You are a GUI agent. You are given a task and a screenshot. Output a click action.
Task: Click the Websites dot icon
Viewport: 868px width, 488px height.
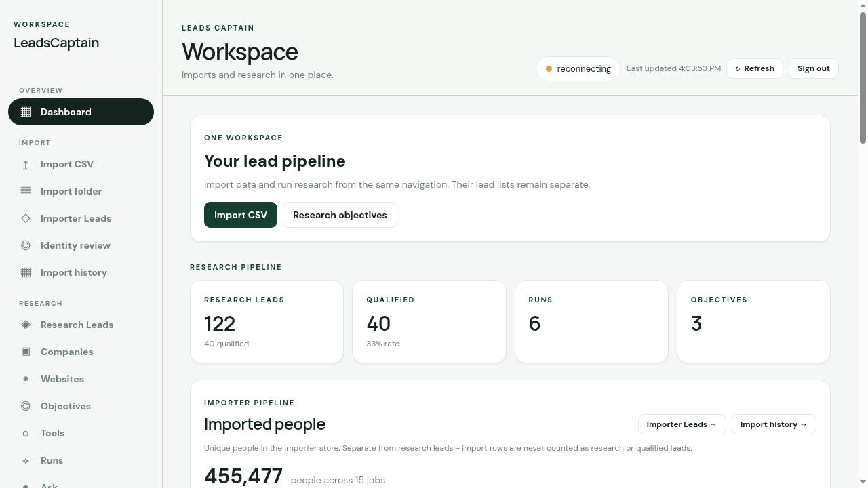26,379
